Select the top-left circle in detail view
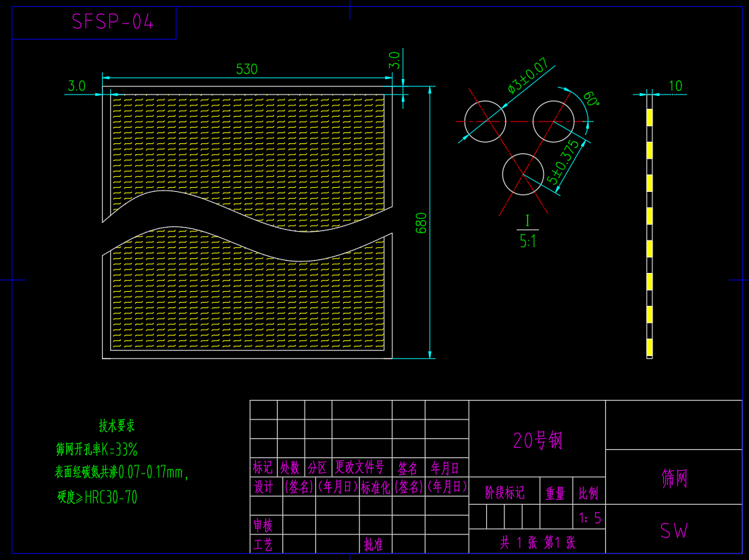 coord(485,122)
